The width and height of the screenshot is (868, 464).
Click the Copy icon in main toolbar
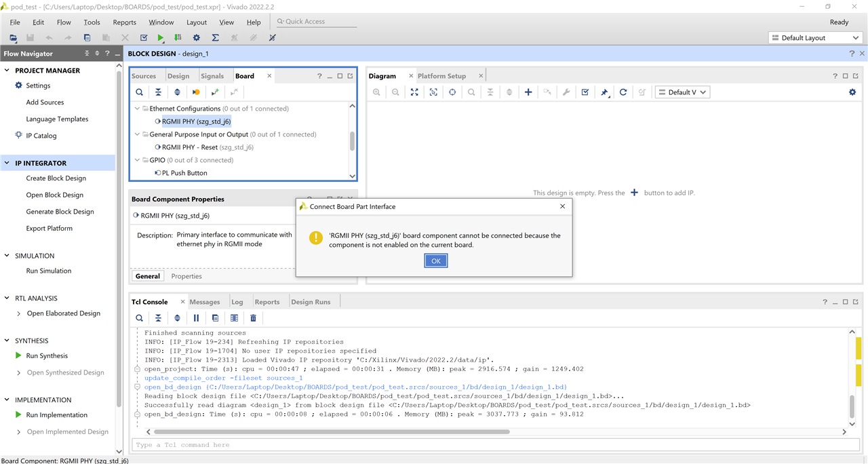[87, 38]
